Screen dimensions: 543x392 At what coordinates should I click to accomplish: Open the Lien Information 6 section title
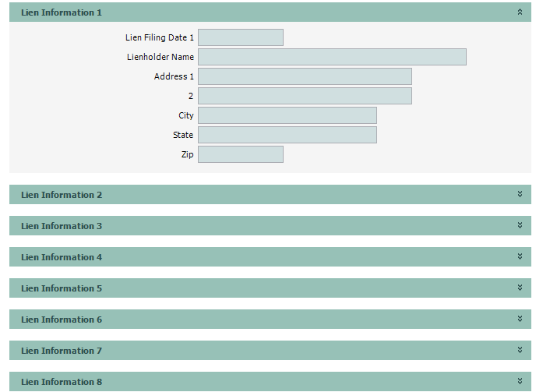click(x=62, y=320)
